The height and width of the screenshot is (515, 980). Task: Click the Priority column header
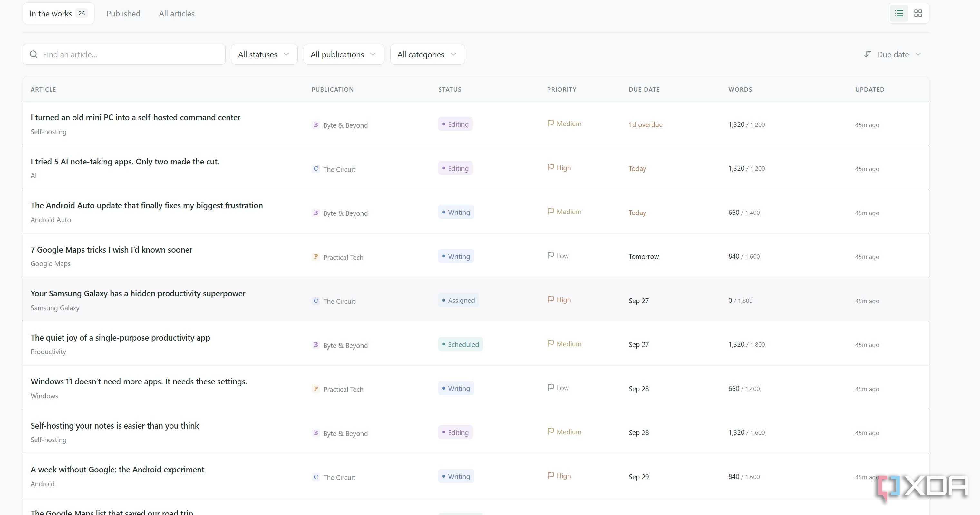[561, 89]
